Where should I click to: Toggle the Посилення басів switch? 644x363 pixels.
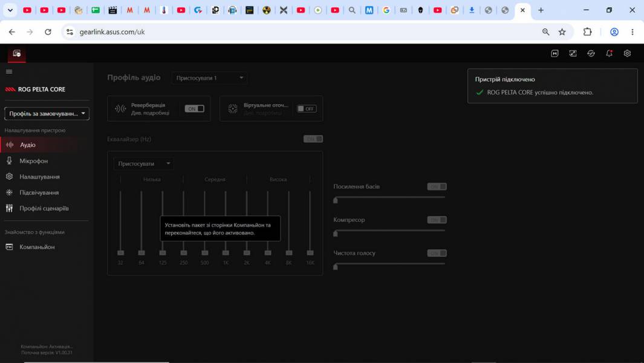pyautogui.click(x=437, y=186)
